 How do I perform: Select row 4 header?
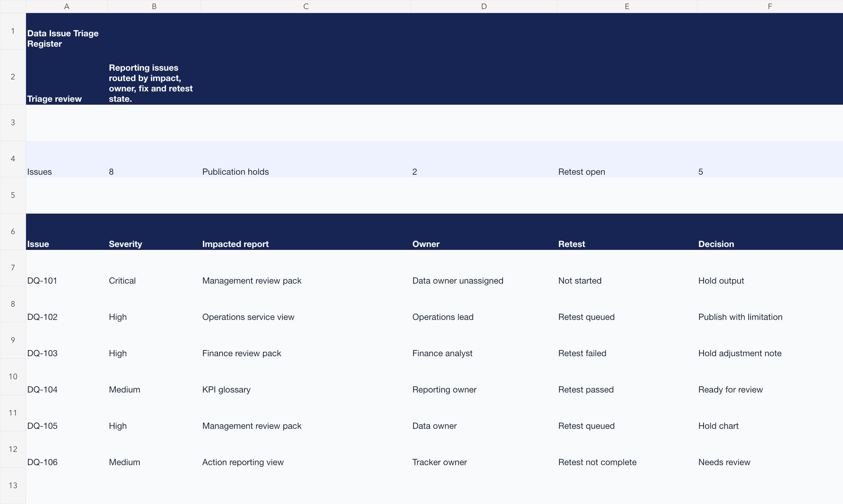(13, 159)
